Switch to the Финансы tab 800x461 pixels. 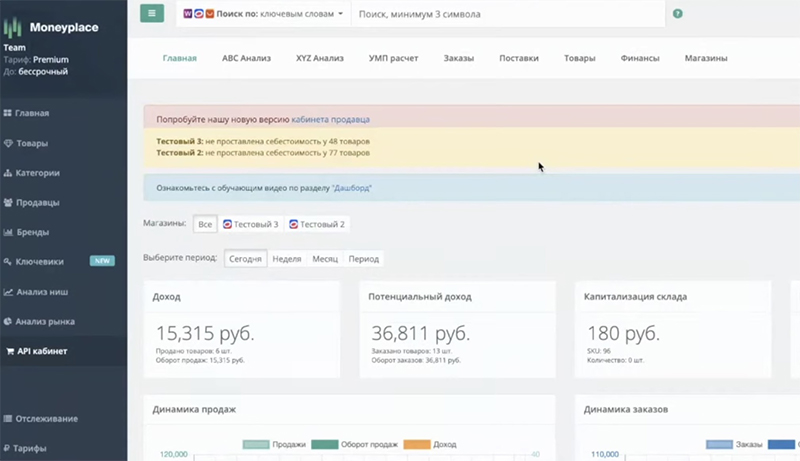(x=639, y=58)
